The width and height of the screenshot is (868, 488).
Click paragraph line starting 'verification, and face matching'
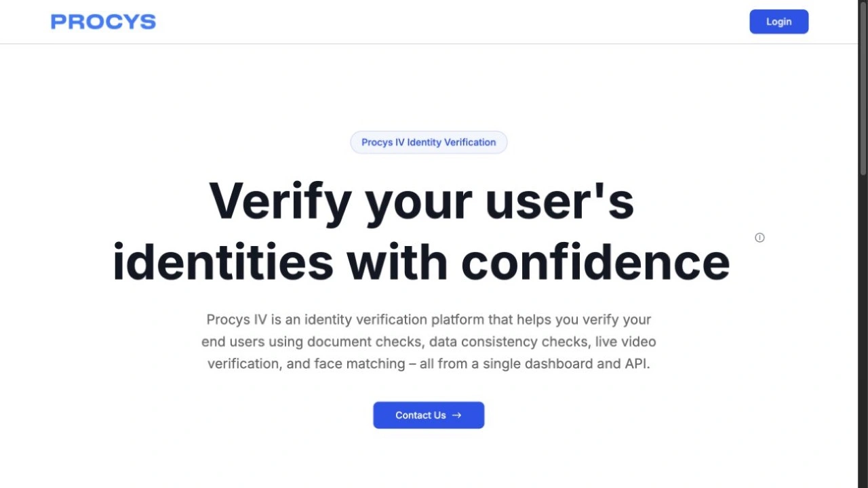point(429,363)
